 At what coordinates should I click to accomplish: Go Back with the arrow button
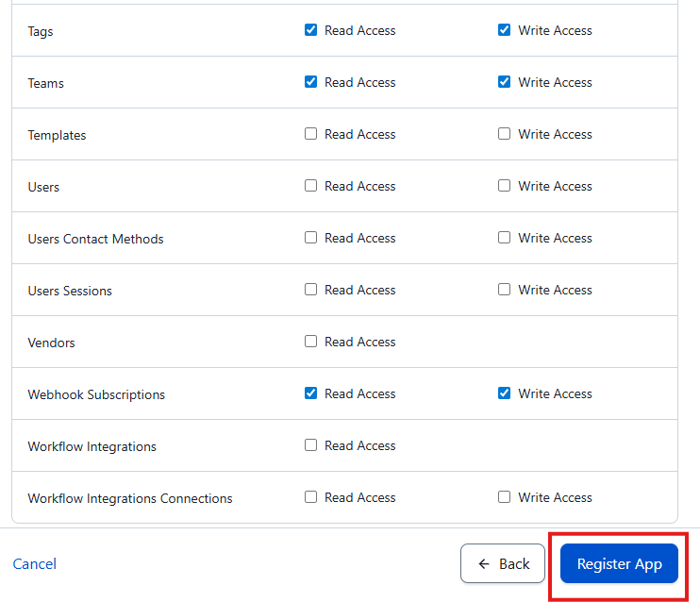click(x=503, y=563)
